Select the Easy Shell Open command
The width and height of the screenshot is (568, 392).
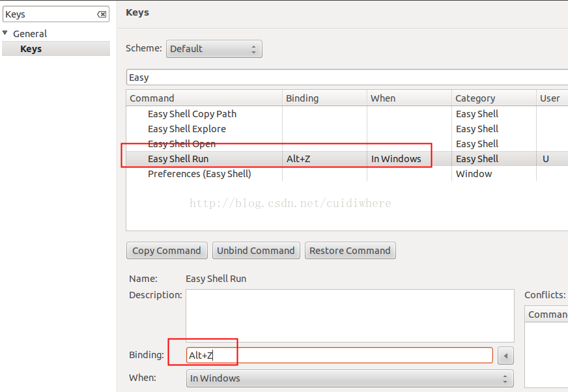pyautogui.click(x=182, y=144)
